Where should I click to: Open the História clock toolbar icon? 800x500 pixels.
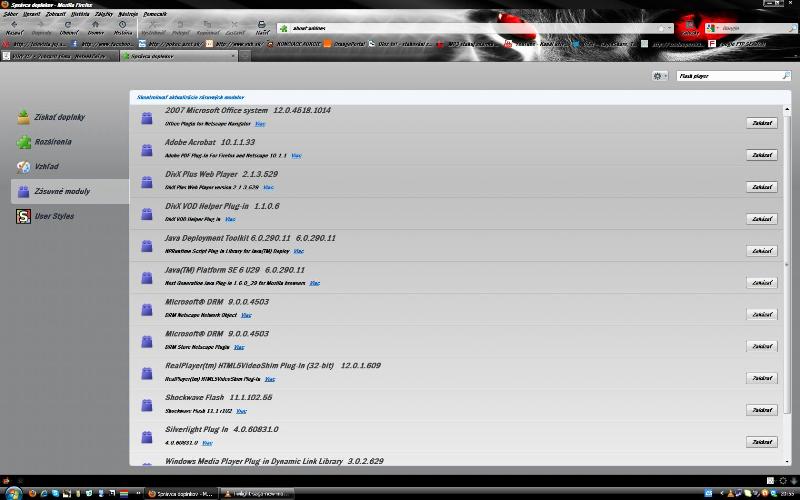point(122,24)
